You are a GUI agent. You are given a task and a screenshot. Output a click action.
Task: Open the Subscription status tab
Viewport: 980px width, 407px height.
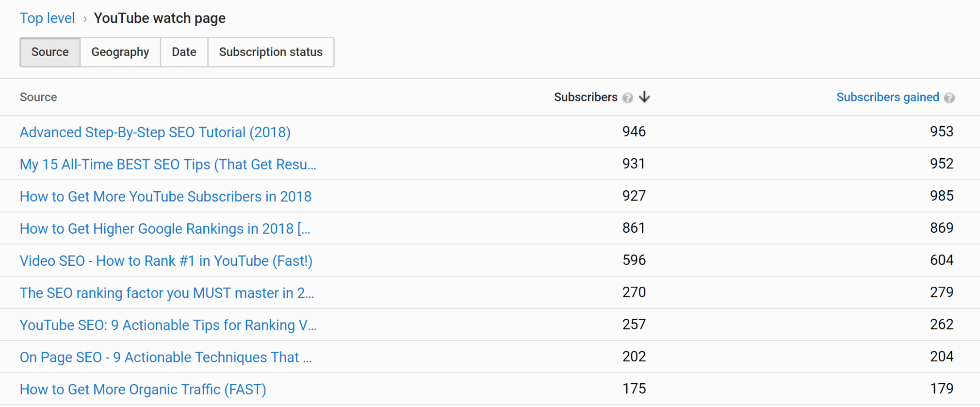pyautogui.click(x=270, y=52)
